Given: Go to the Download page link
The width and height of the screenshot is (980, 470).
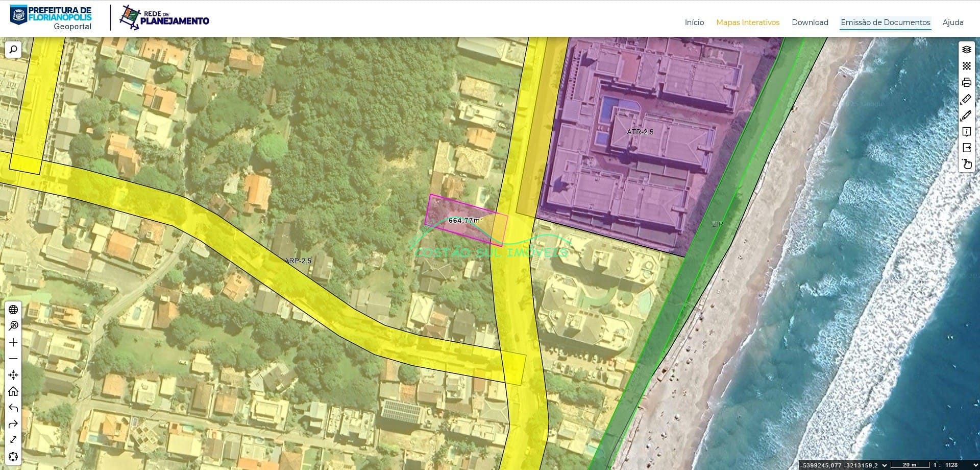Looking at the screenshot, I should [x=810, y=22].
